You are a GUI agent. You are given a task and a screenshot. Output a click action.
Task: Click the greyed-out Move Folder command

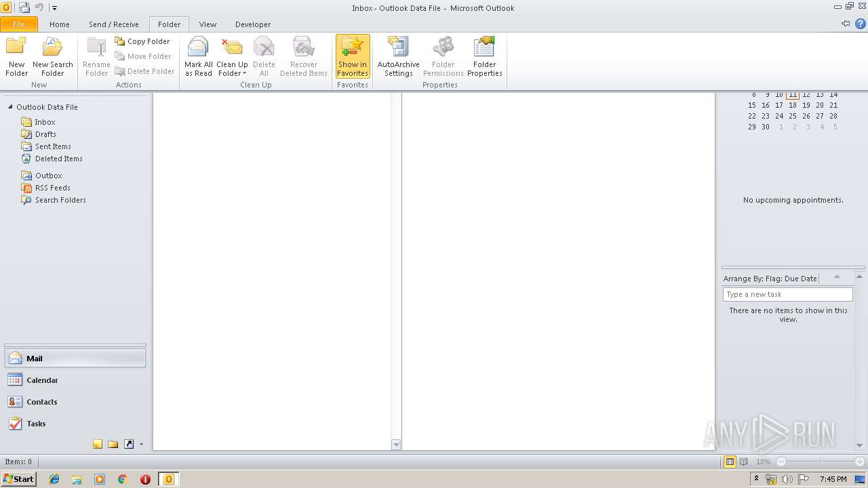143,56
